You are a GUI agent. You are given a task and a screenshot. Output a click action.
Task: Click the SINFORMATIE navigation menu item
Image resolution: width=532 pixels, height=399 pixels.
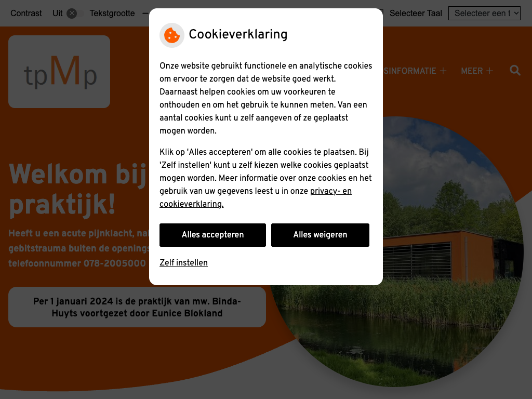410,71
